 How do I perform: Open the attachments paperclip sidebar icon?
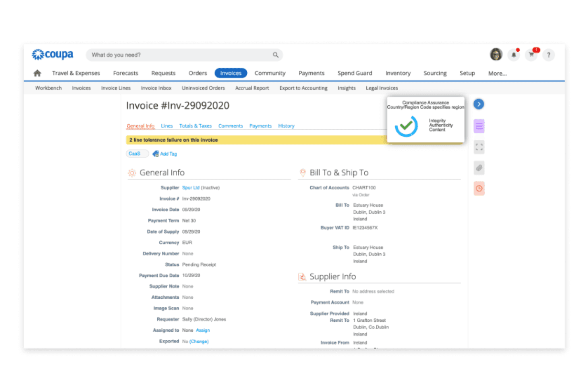(x=479, y=168)
